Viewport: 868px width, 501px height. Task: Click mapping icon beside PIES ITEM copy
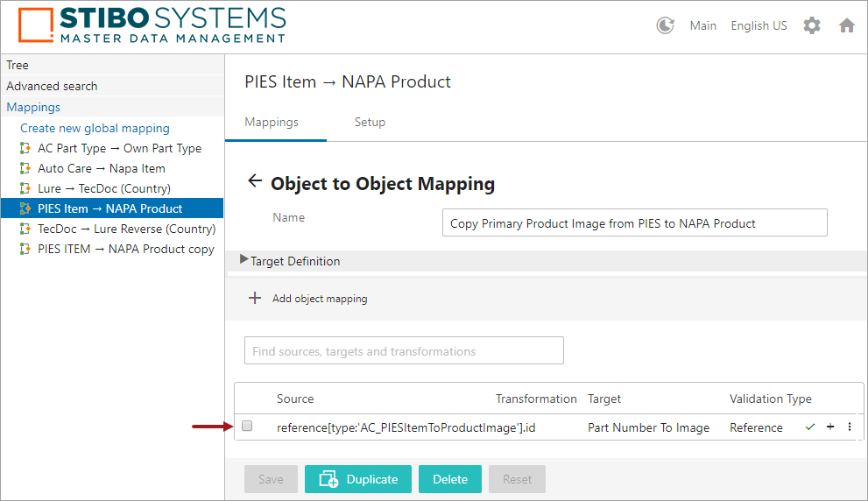(25, 249)
